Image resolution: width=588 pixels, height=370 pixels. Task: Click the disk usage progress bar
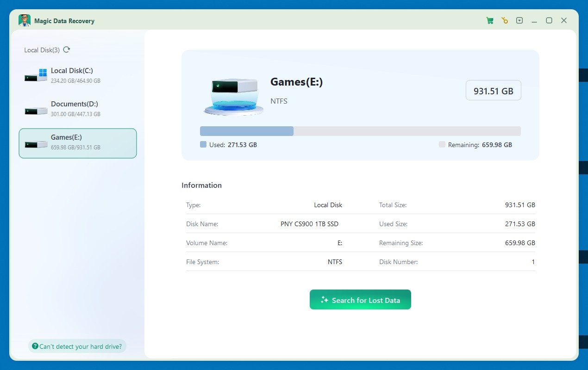[360, 131]
